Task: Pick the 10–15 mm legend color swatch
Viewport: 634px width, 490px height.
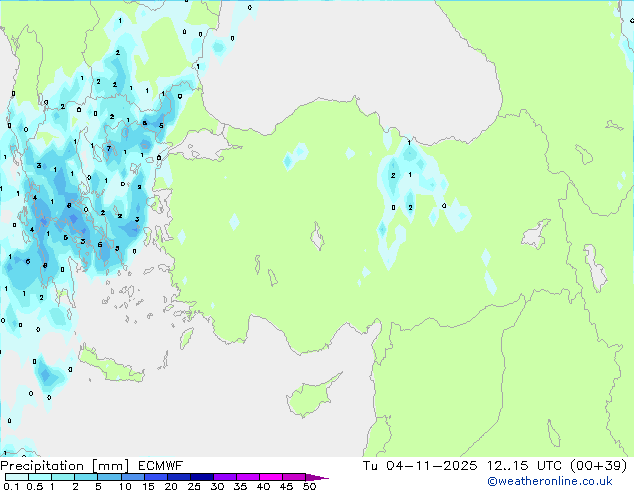Action: [x=133, y=477]
